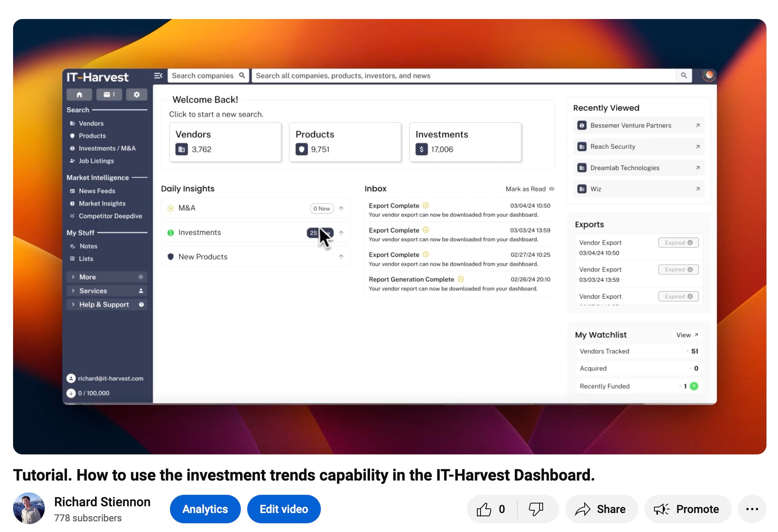Expand the M&A daily insight arrow
778x532 pixels.
pos(341,208)
